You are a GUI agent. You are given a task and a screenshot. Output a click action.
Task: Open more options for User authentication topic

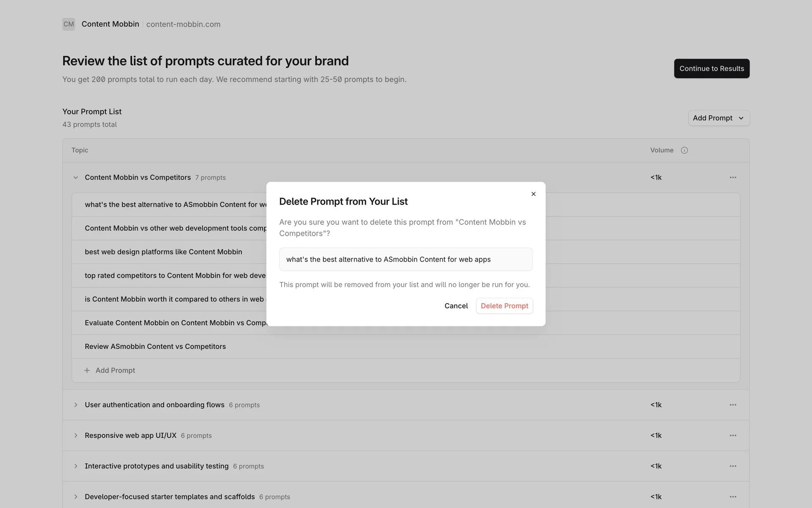(x=733, y=405)
